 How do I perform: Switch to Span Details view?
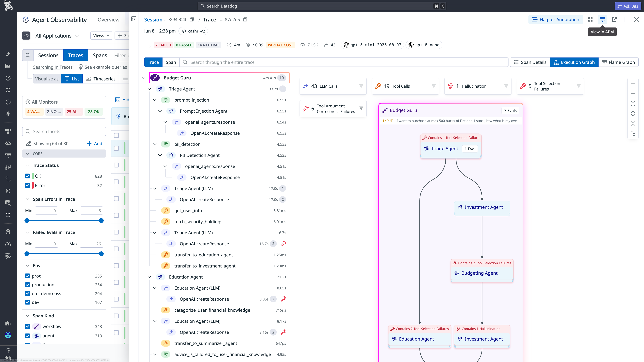(530, 62)
